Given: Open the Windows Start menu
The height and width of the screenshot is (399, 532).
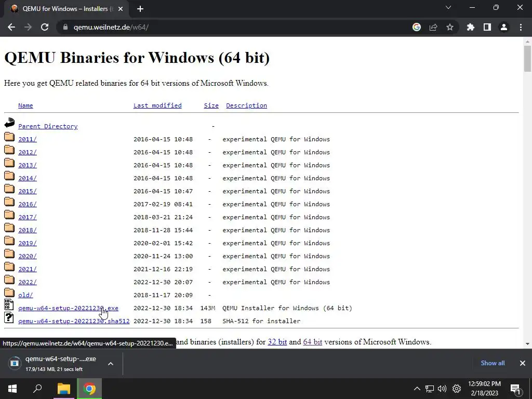Looking at the screenshot, I should (x=12, y=389).
